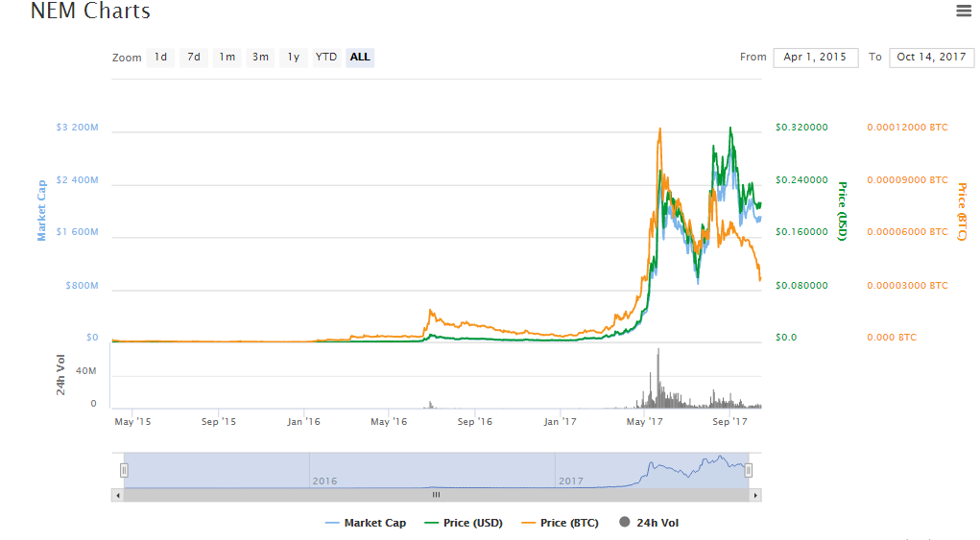The width and height of the screenshot is (980, 540).
Task: Click the 0.00003000 BTC axis label
Action: (907, 285)
